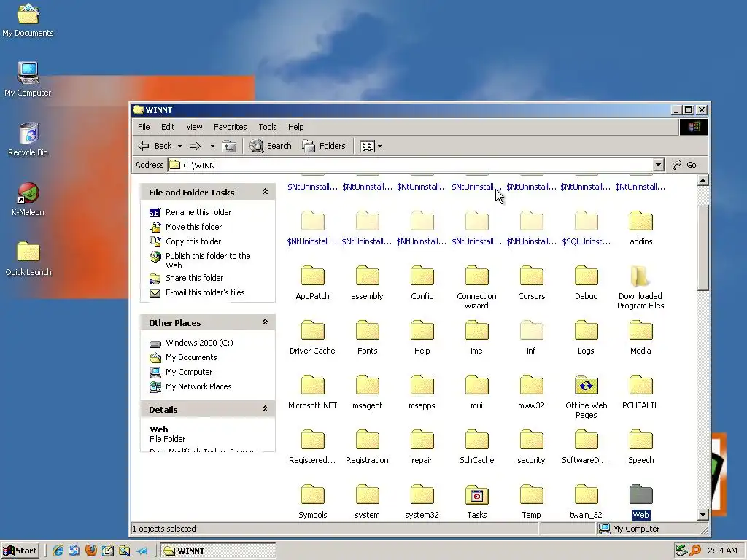Select the My Computer desktop icon
Image resolution: width=747 pixels, height=560 pixels.
pos(28,79)
